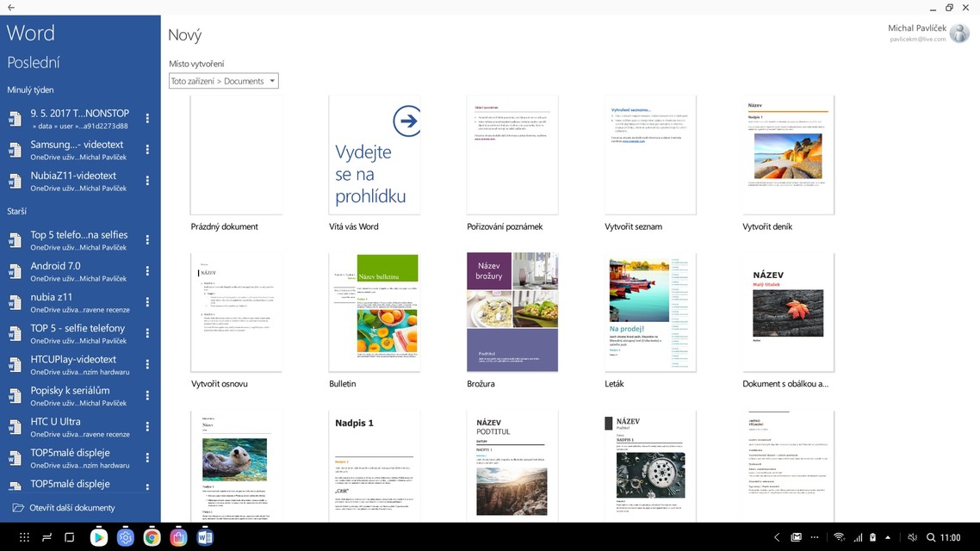Screen dimensions: 980x551
Task: Click Otevřít další dokumenty link
Action: [x=72, y=508]
